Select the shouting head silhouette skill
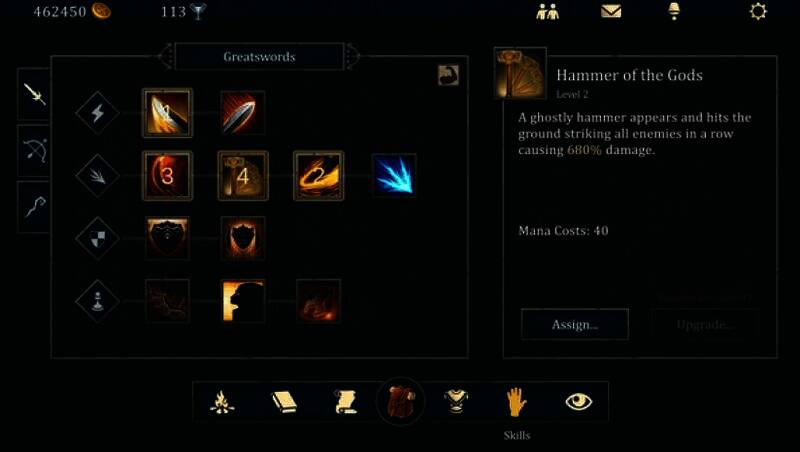 coord(243,301)
